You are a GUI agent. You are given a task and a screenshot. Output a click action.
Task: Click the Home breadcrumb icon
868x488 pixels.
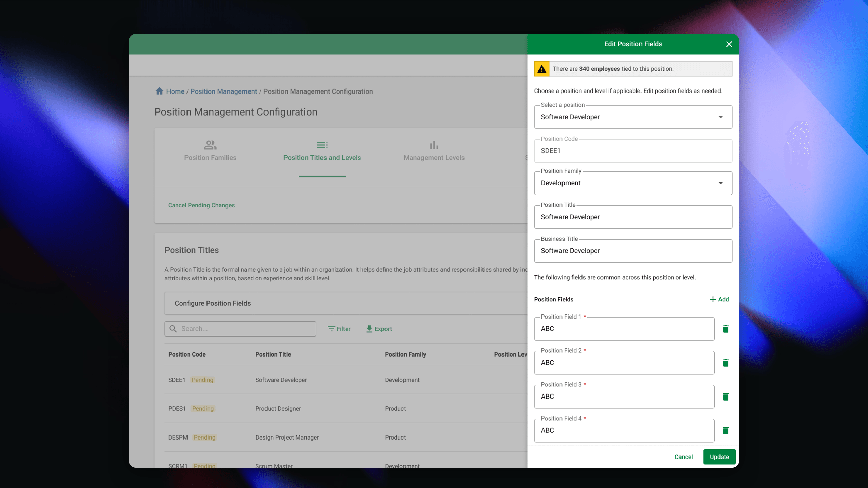pos(159,91)
